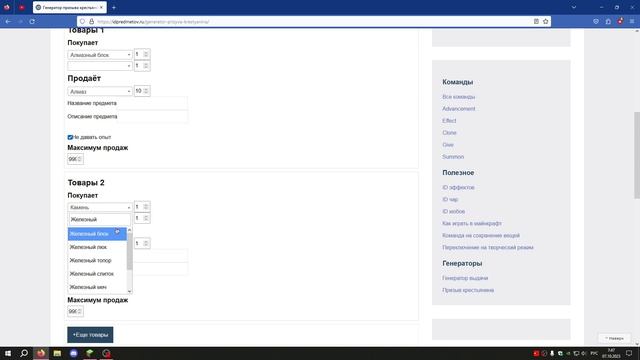Image resolution: width=640 pixels, height=360 pixels.
Task: Select Железный меч from the list
Action: 98,287
